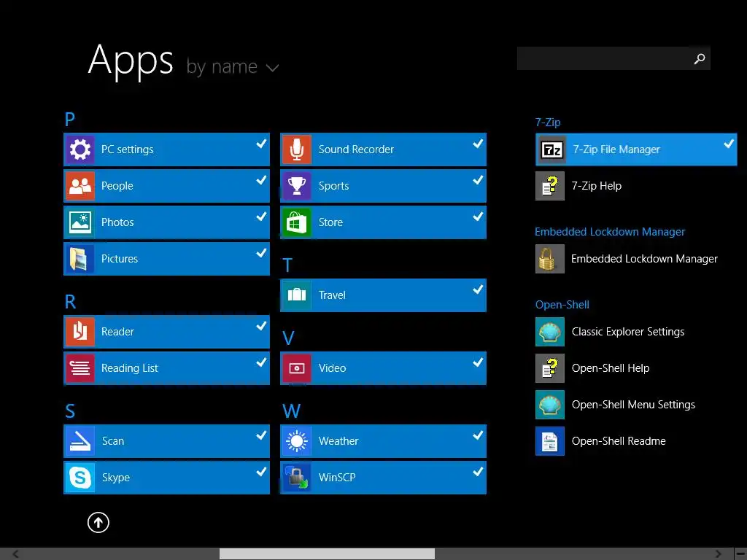This screenshot has width=747, height=560.
Task: Select the Reading List icon
Action: (x=80, y=368)
